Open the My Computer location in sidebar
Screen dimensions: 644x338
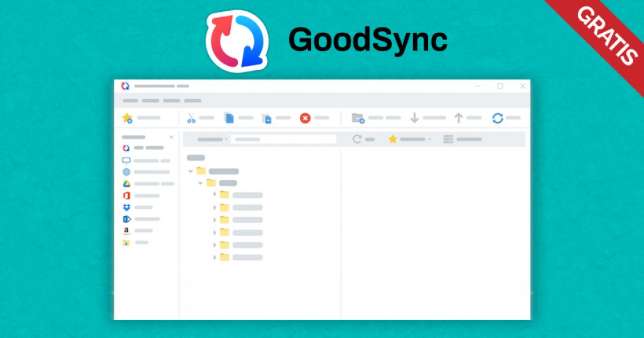point(126,160)
